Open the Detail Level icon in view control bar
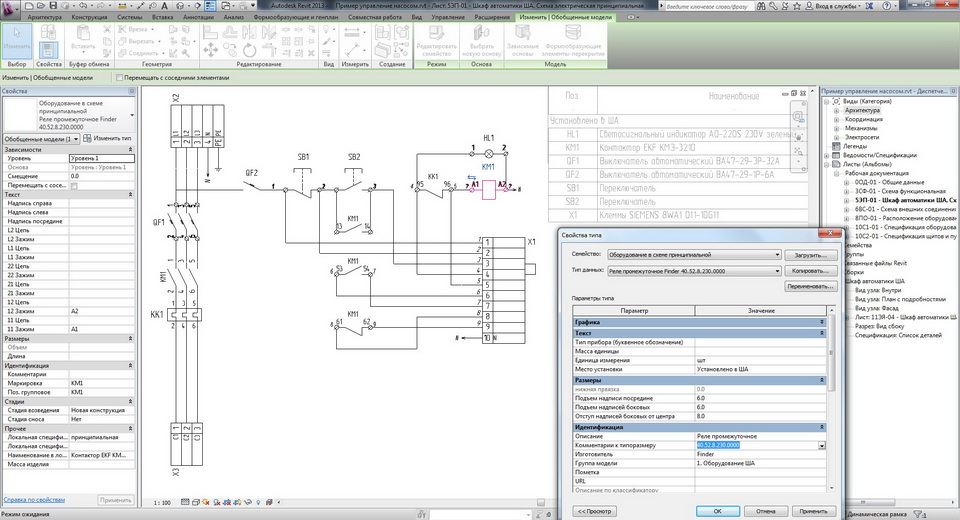This screenshot has width=960, height=520. (186, 502)
